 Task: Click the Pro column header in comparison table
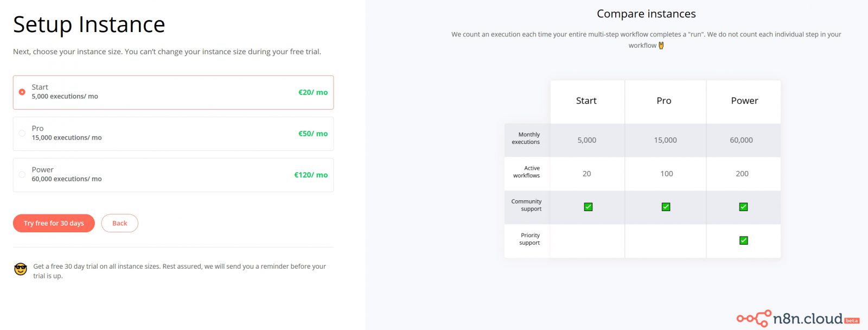click(x=663, y=101)
